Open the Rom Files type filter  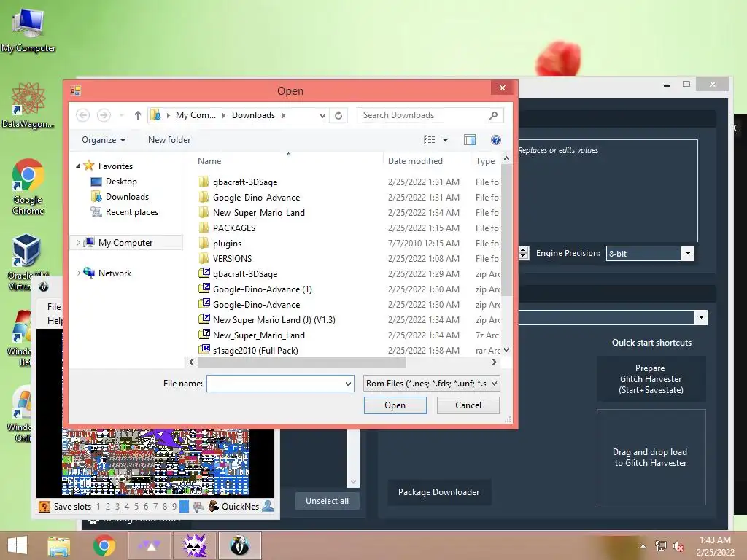[x=432, y=384]
